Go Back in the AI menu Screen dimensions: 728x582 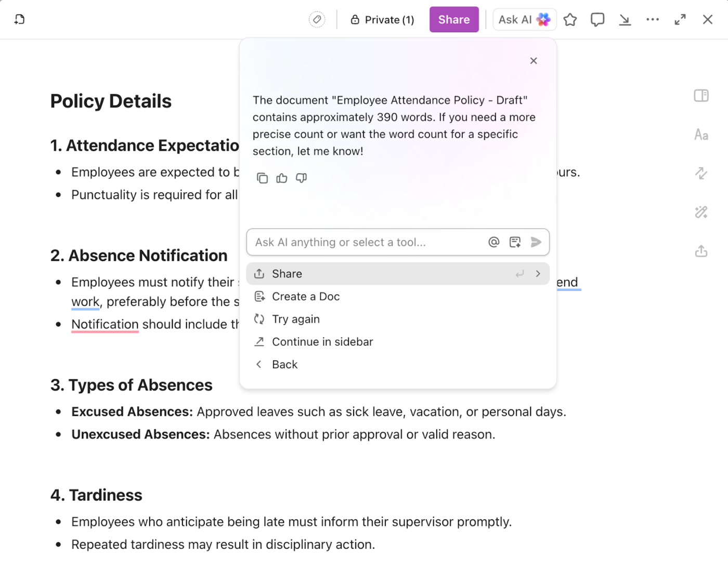[x=398, y=365]
